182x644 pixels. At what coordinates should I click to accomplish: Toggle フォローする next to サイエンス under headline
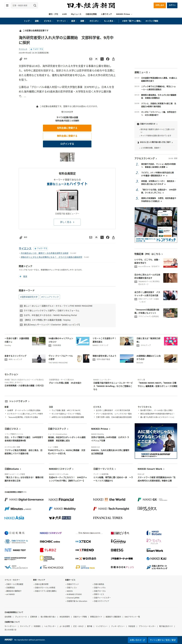(x=37, y=49)
